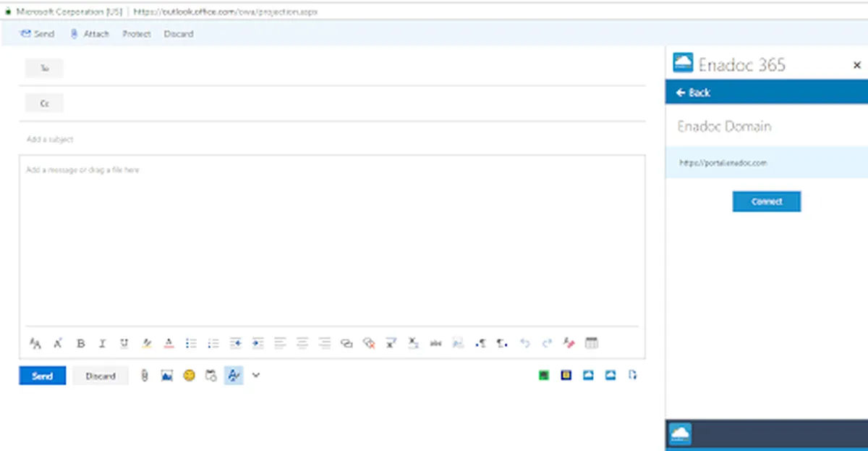The image size is (868, 451).
Task: Click the insert table icon
Action: click(592, 344)
